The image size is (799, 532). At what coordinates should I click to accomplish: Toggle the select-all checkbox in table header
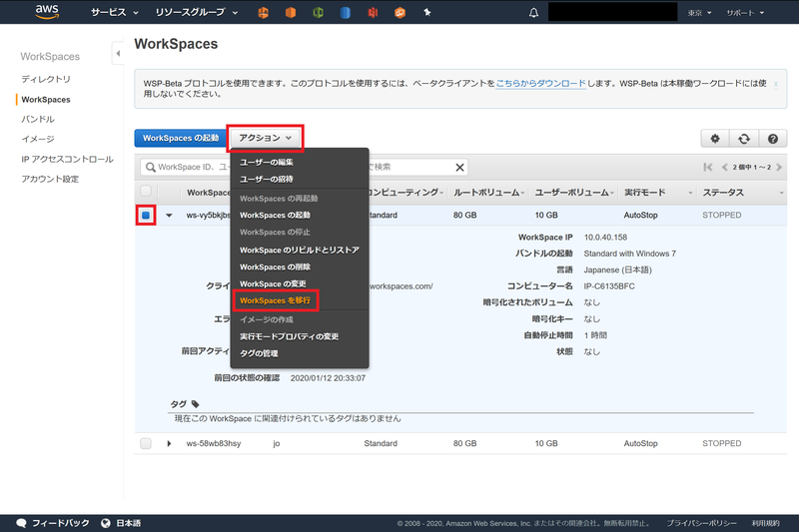146,191
